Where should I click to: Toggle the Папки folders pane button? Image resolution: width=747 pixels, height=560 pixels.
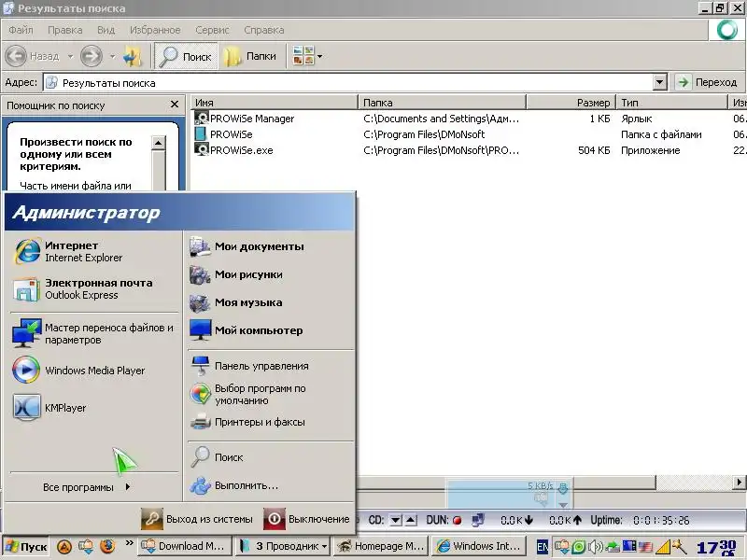tap(250, 56)
